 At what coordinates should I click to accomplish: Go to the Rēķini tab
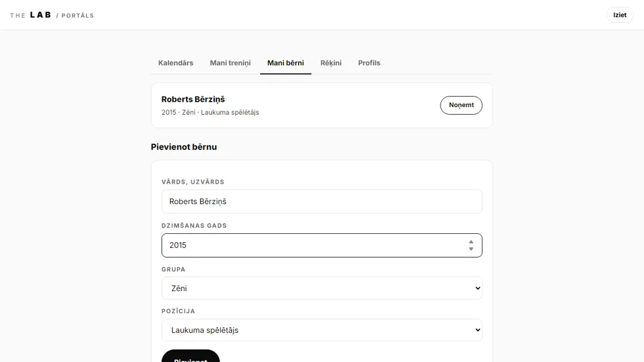[331, 63]
